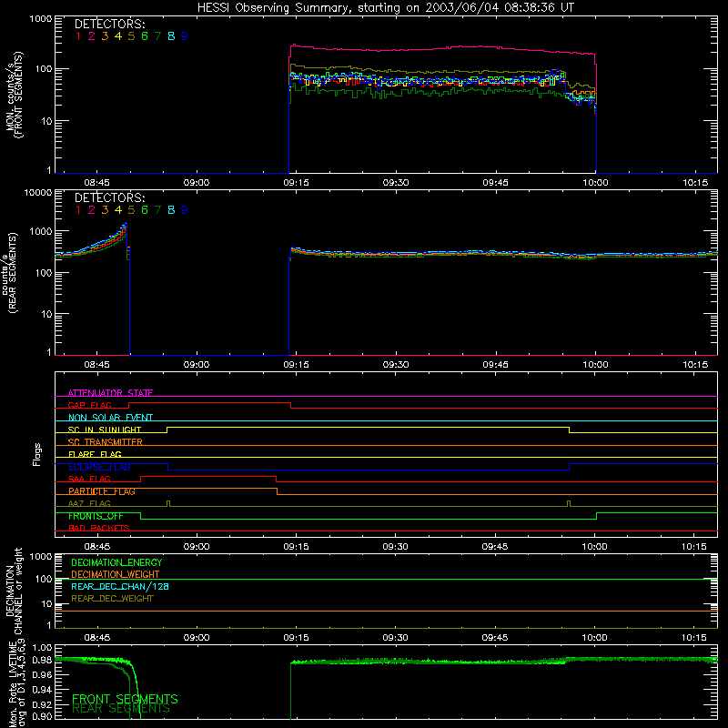This screenshot has height=728, width=728.
Task: Select blue detector 9 in front segments legend
Action: point(185,36)
